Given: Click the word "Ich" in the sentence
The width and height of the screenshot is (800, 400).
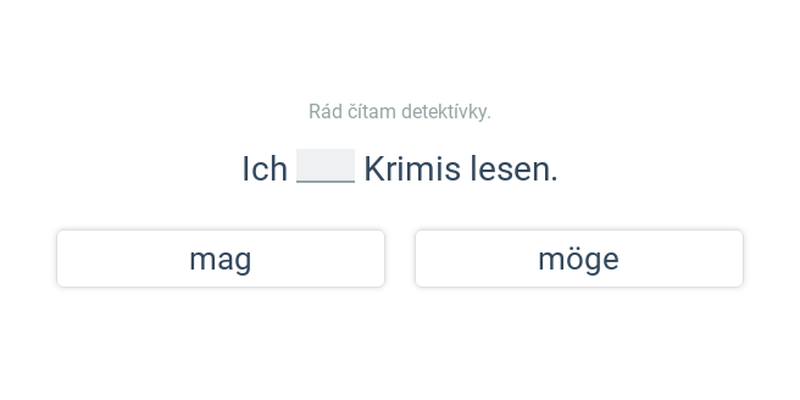Looking at the screenshot, I should 264,169.
